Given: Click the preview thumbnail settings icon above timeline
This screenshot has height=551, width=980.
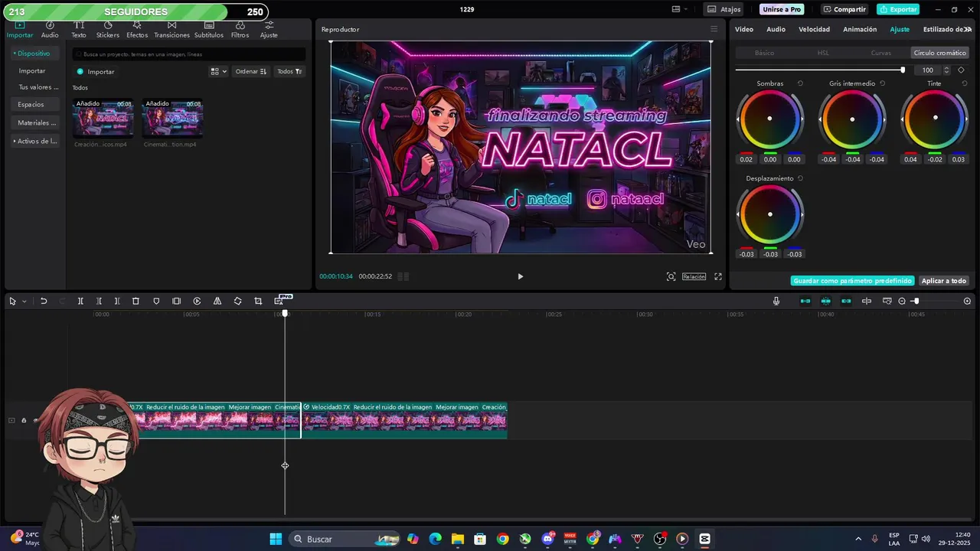Looking at the screenshot, I should [887, 302].
